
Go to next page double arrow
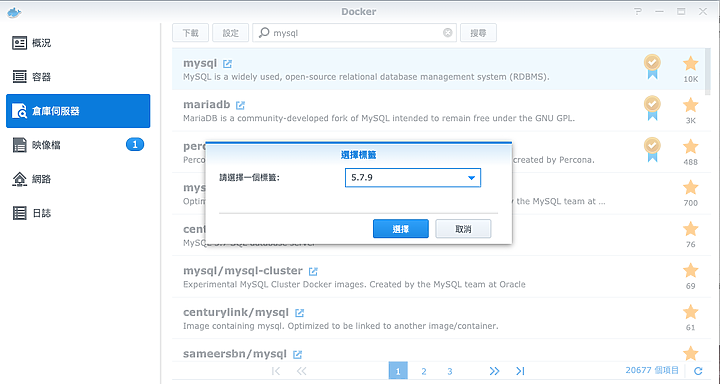tap(494, 371)
